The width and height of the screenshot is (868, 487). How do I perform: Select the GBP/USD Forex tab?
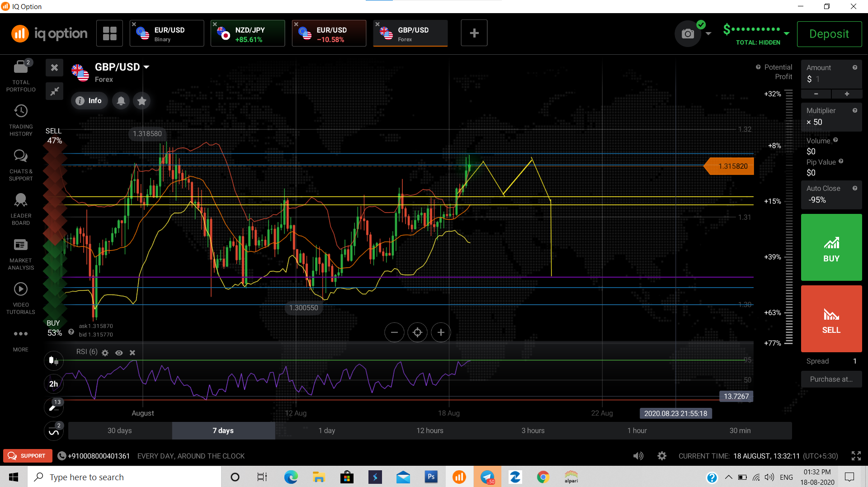pos(410,33)
